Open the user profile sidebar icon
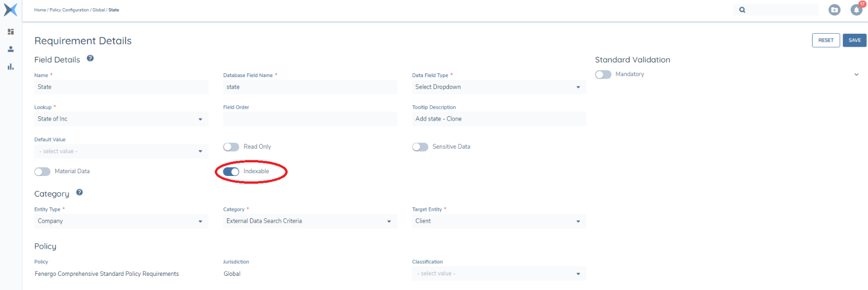 pyautogui.click(x=10, y=49)
